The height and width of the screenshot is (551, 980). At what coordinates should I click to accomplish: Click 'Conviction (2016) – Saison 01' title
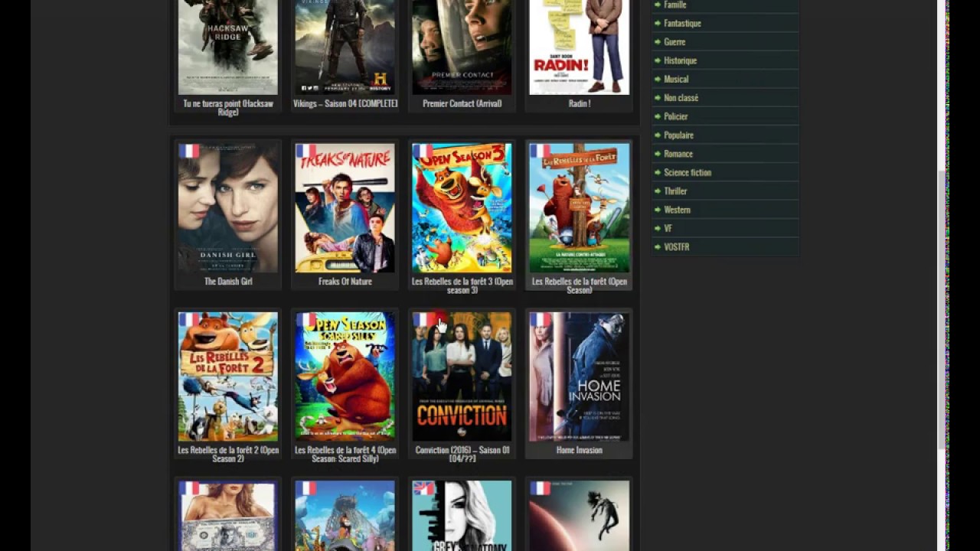point(462,455)
